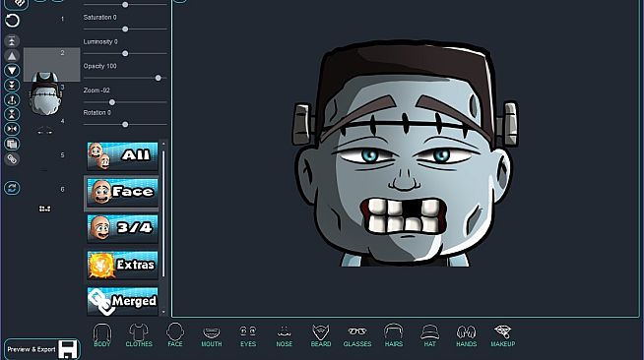Click the joystick position icon
The width and height of the screenshot is (644, 360).
click(12, 99)
